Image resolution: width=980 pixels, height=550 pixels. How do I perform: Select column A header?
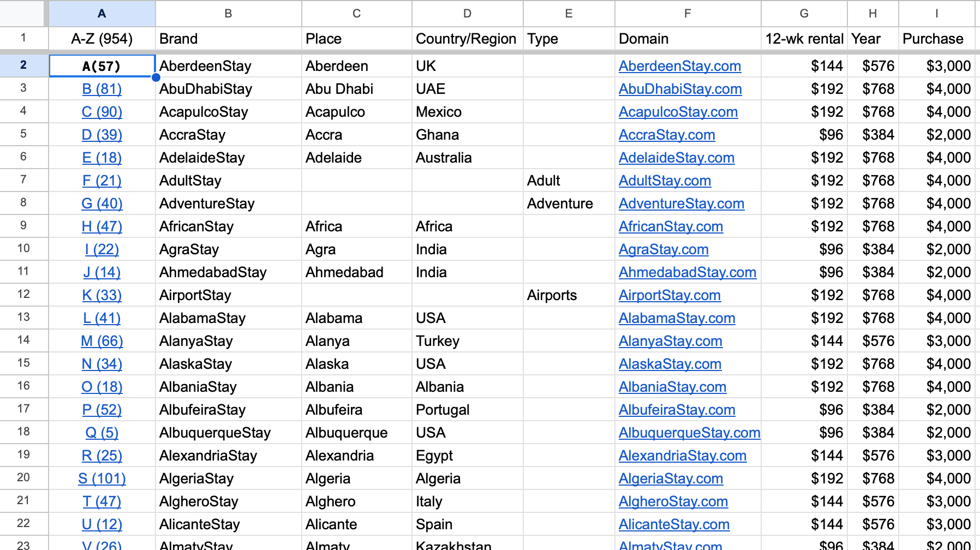coord(102,13)
